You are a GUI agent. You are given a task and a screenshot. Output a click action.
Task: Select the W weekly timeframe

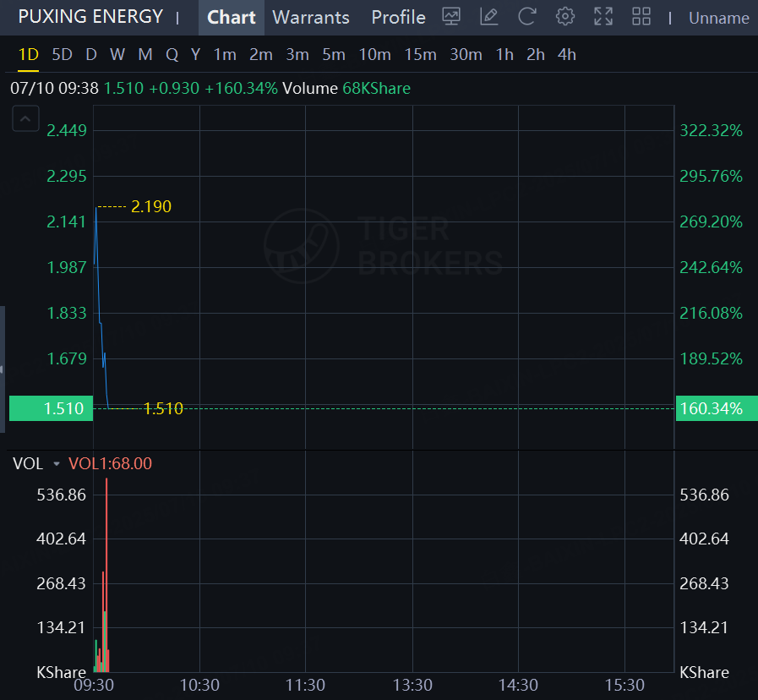(117, 55)
